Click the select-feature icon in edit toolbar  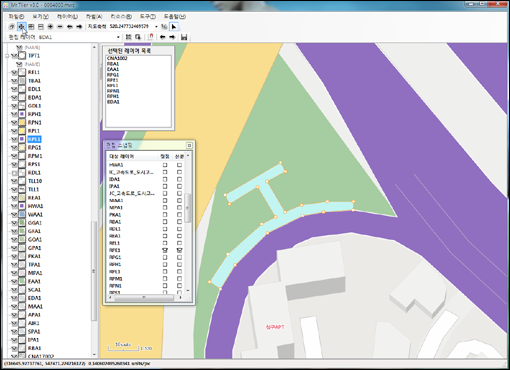[138, 37]
